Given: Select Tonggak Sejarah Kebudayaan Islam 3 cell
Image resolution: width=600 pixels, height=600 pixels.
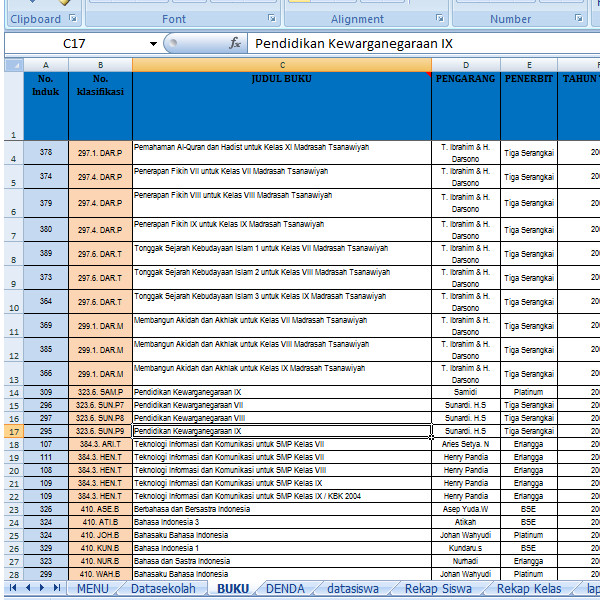Looking at the screenshot, I should 282,302.
